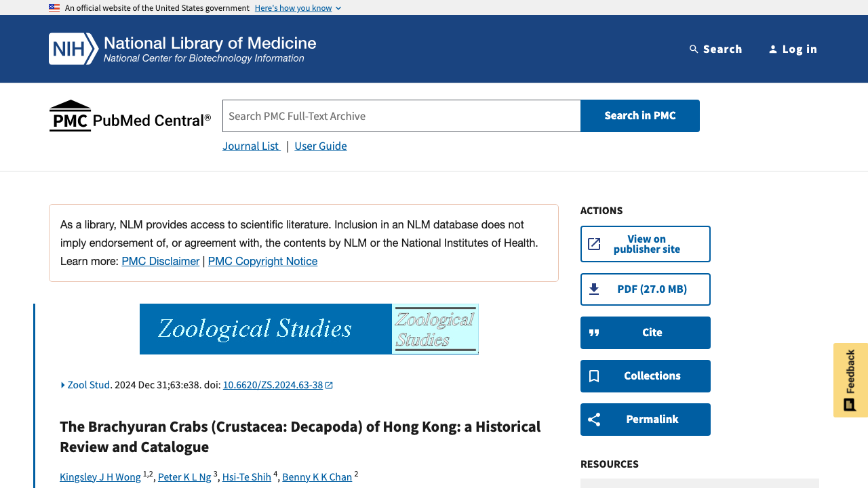Click the PubMed Central logo
This screenshot has width=868, height=488.
point(130,117)
